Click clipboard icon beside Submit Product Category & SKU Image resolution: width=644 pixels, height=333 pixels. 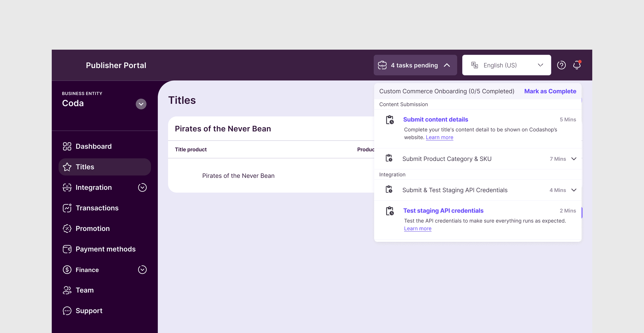click(x=389, y=158)
